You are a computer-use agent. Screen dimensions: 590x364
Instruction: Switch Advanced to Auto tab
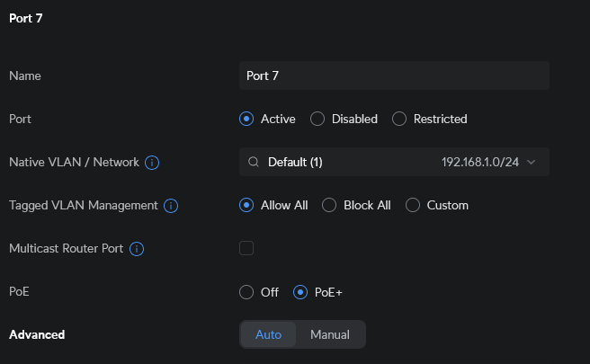coord(268,334)
